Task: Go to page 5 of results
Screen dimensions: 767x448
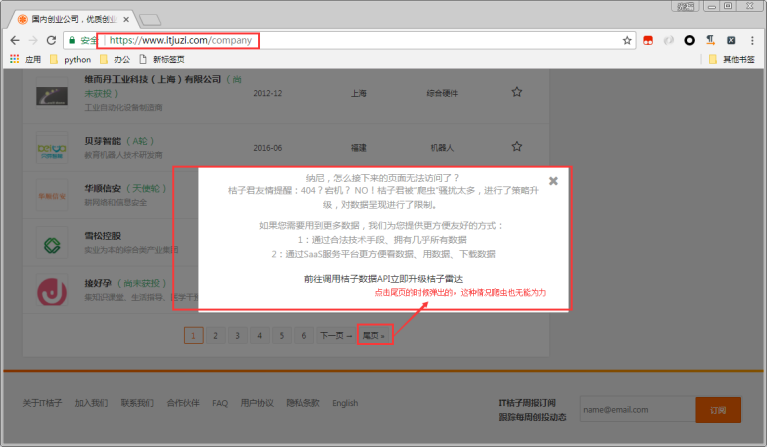Action: click(282, 336)
